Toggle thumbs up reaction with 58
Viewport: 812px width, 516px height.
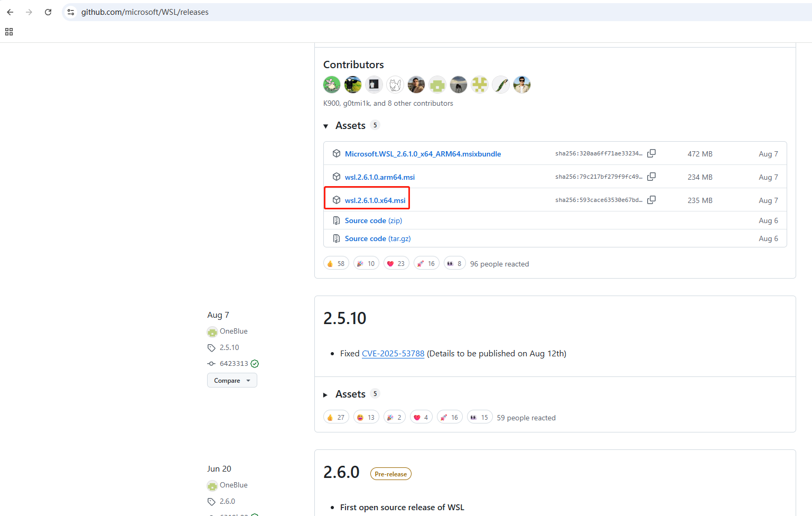(336, 263)
